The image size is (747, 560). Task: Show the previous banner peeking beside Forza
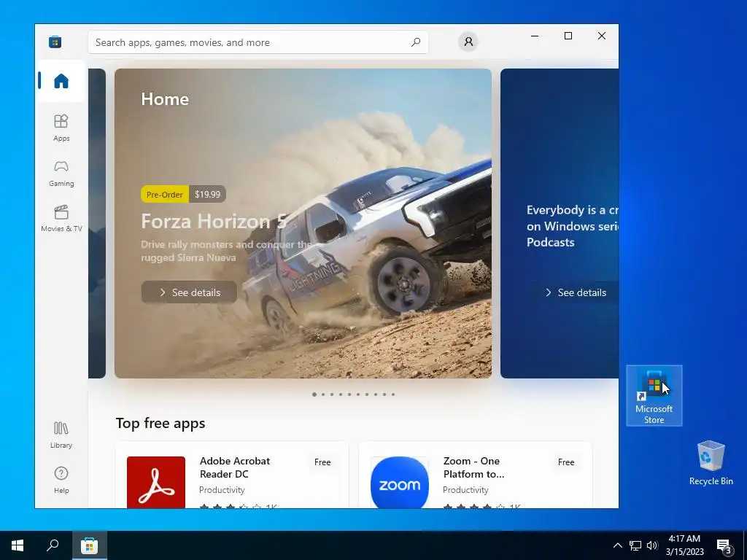97,223
